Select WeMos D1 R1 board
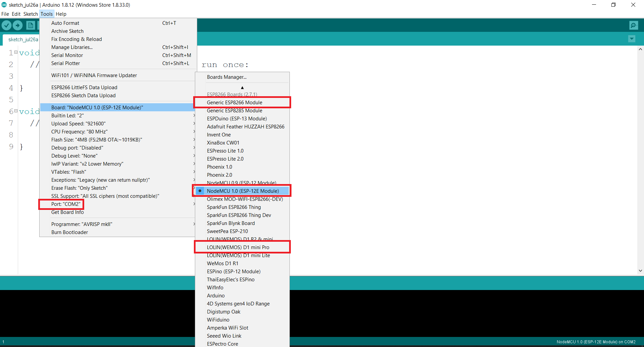644x347 pixels. (242, 264)
